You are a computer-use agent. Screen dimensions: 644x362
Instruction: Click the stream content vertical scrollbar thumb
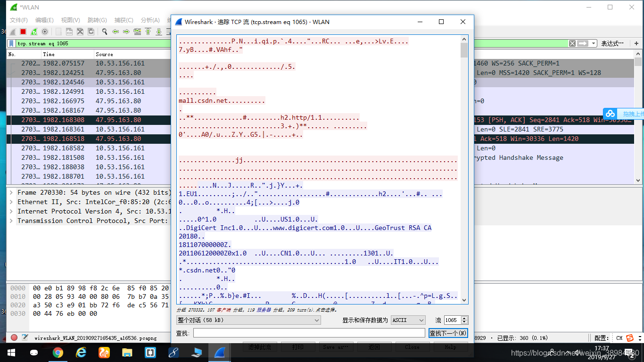pyautogui.click(x=464, y=50)
